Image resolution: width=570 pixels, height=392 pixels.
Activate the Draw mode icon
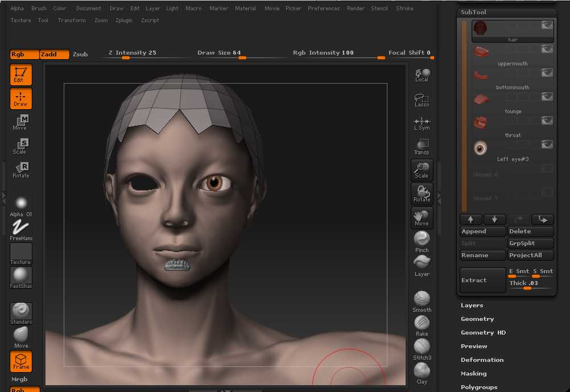pos(20,98)
